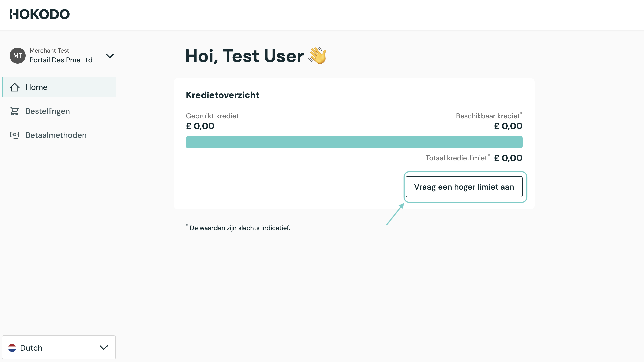Open the Bestellingen menu item

(x=48, y=111)
